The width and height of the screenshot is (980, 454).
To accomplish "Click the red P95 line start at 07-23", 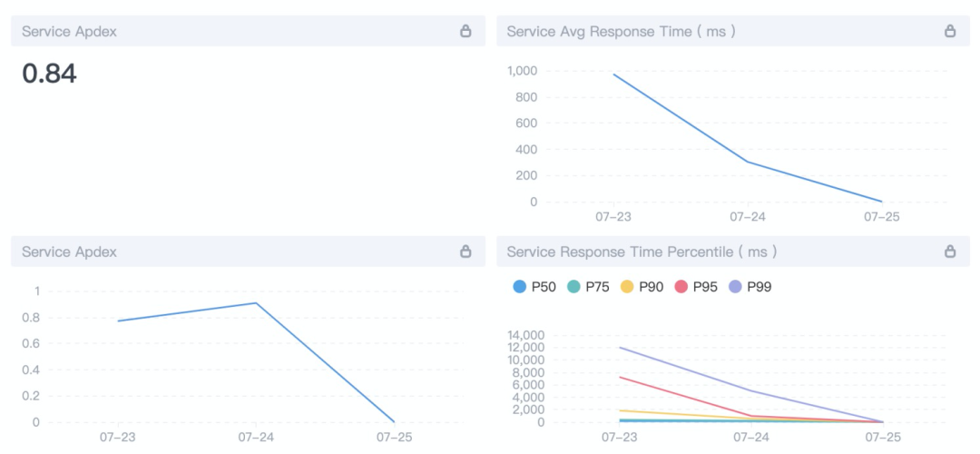I will coord(620,377).
